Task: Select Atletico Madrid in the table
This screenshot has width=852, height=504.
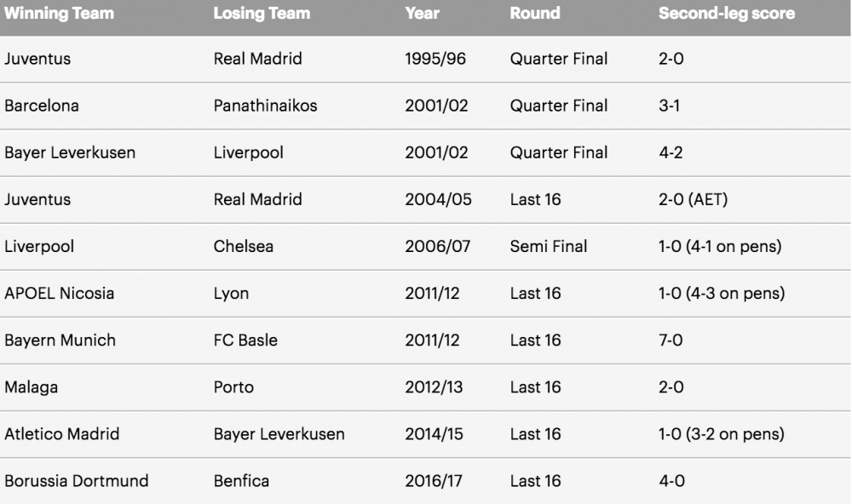Action: (62, 434)
